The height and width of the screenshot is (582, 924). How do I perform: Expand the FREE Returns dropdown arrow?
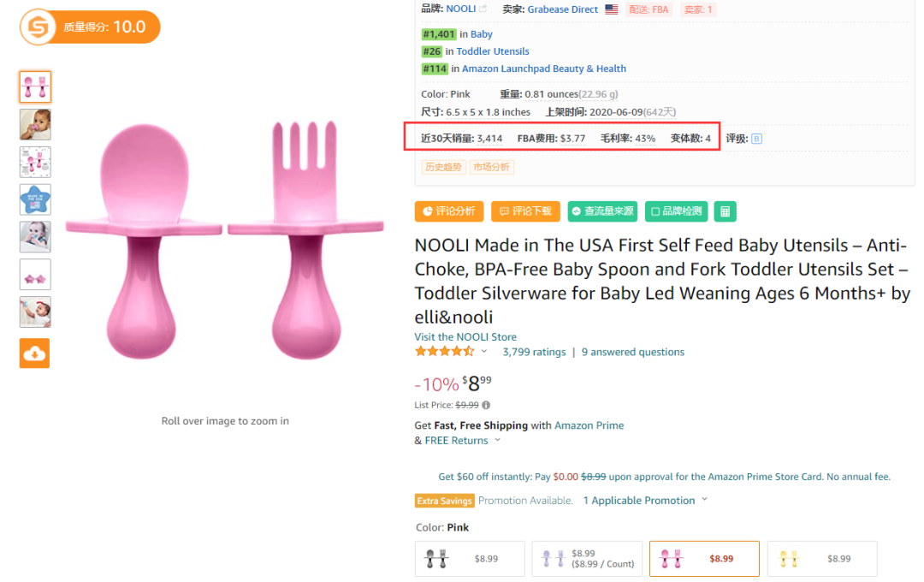coord(497,440)
